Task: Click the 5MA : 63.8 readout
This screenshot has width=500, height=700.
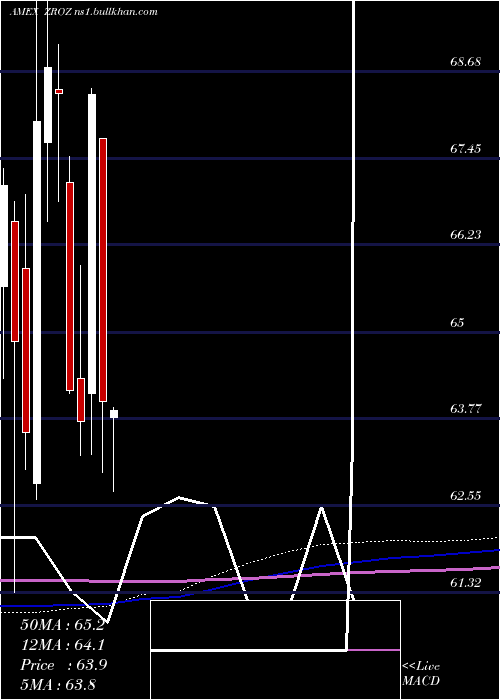Action: 58,684
